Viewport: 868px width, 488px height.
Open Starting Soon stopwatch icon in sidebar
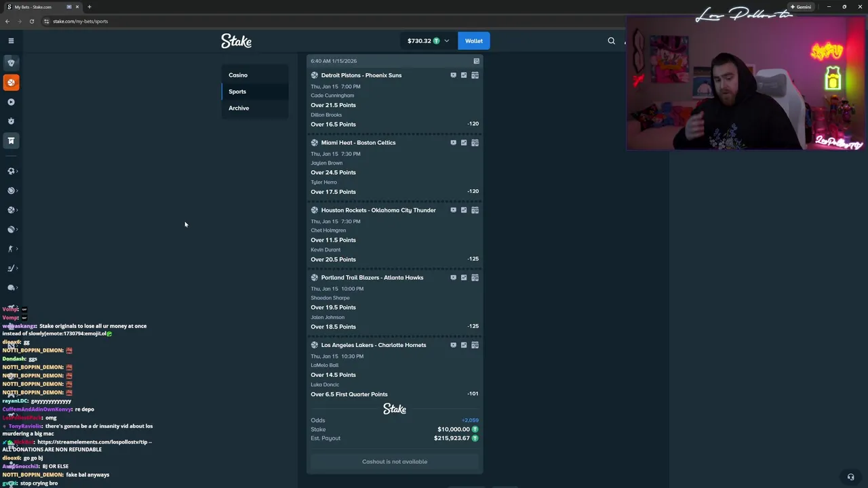pyautogui.click(x=11, y=121)
